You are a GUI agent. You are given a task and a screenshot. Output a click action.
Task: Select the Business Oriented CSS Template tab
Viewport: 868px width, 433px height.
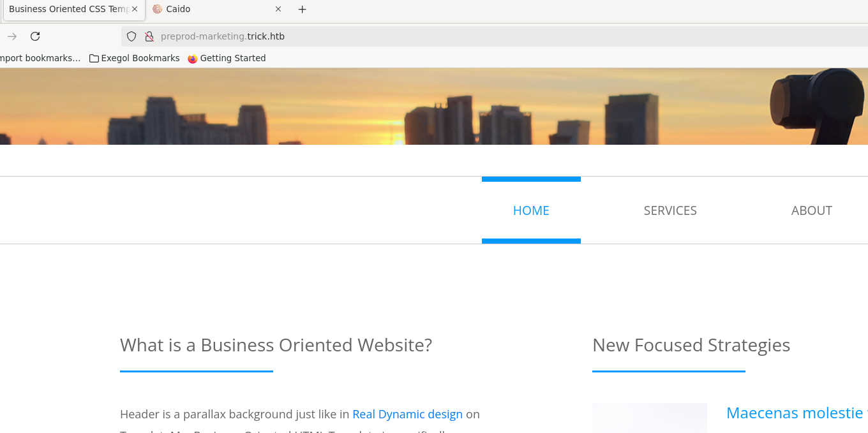click(x=67, y=9)
